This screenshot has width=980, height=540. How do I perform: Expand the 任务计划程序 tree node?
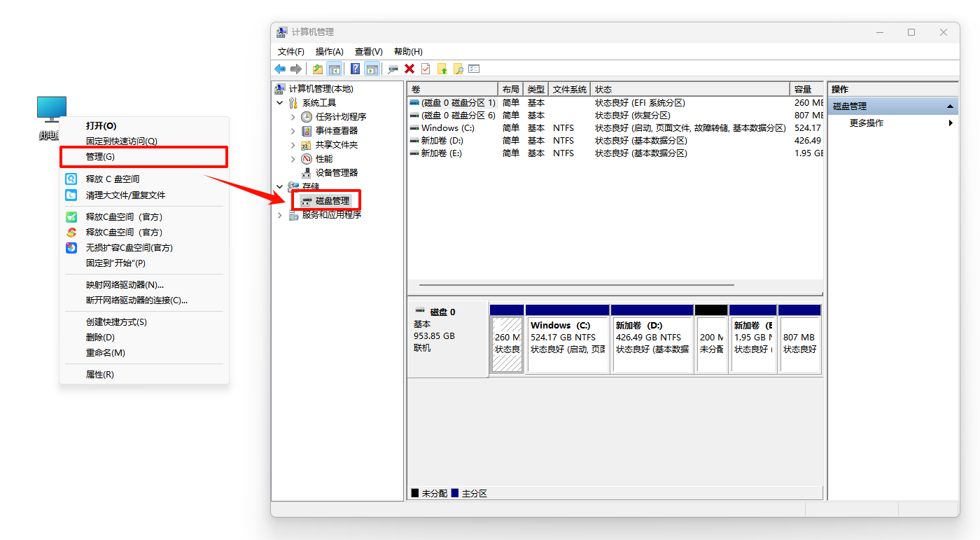293,117
